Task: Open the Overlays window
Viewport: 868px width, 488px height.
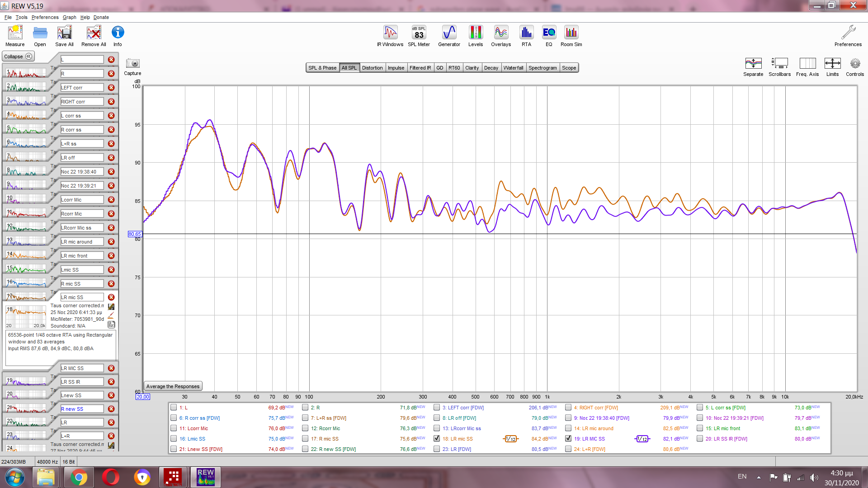Action: [501, 36]
